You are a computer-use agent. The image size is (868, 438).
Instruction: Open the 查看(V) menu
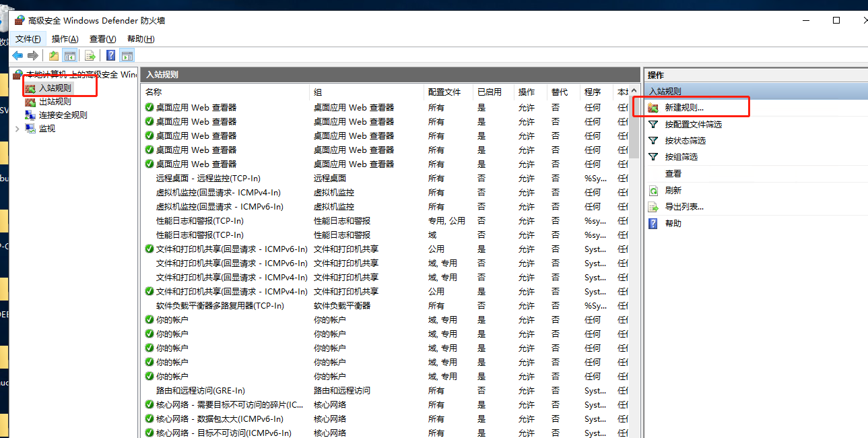102,39
